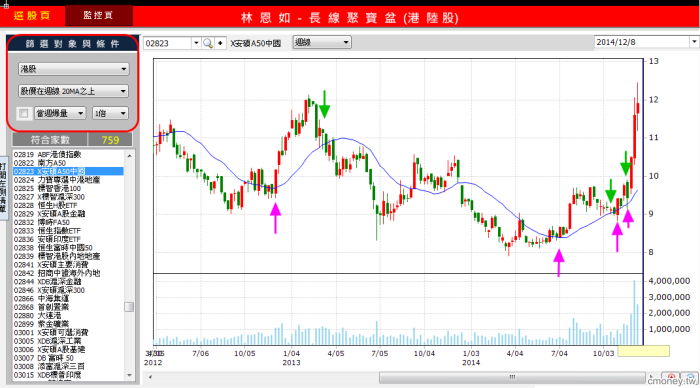Select 02842 招商中證海外內地 in the list
Screen dimensions: 700x388
tap(68, 273)
